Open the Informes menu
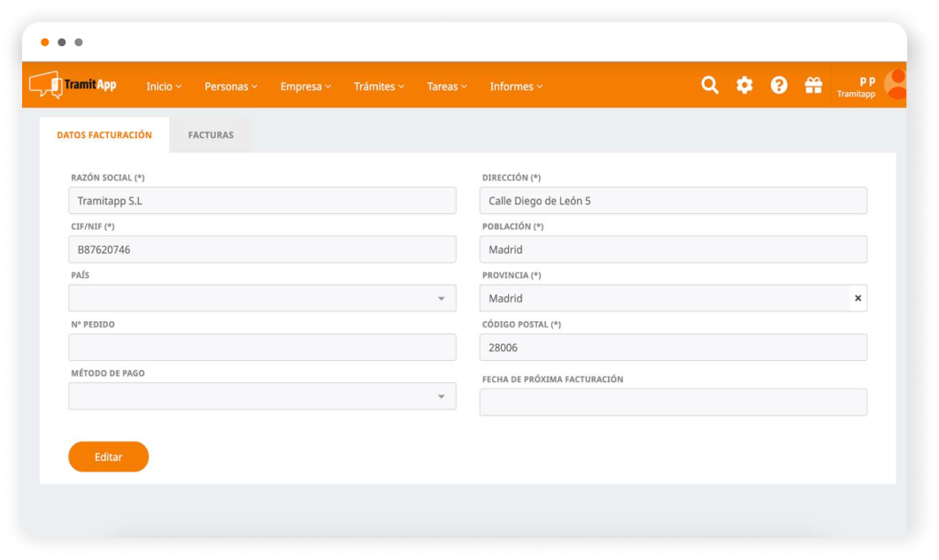Image resolution: width=939 pixels, height=560 pixels. point(516,87)
